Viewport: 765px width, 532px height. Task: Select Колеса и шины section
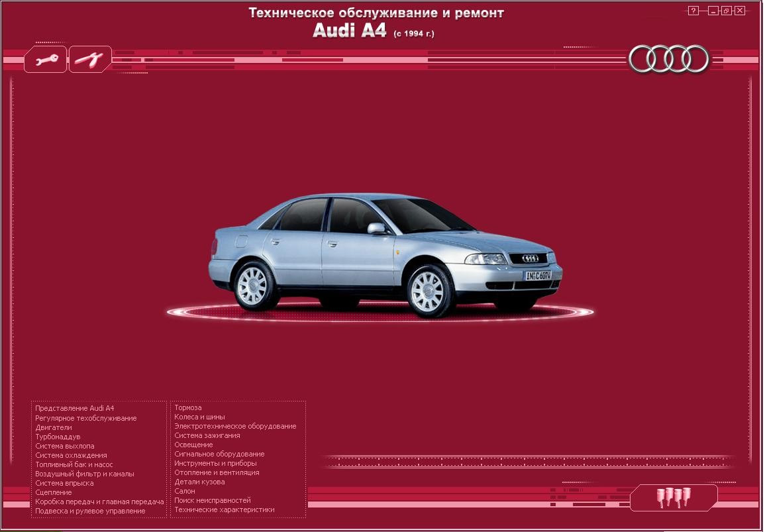coord(199,417)
